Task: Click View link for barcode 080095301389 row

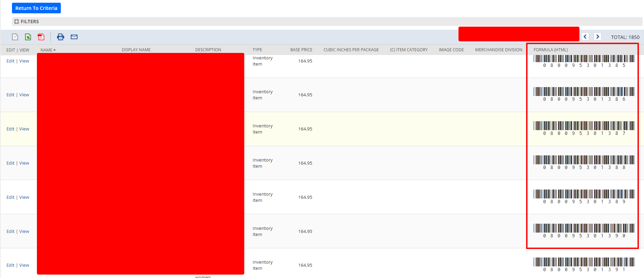Action: click(x=24, y=197)
